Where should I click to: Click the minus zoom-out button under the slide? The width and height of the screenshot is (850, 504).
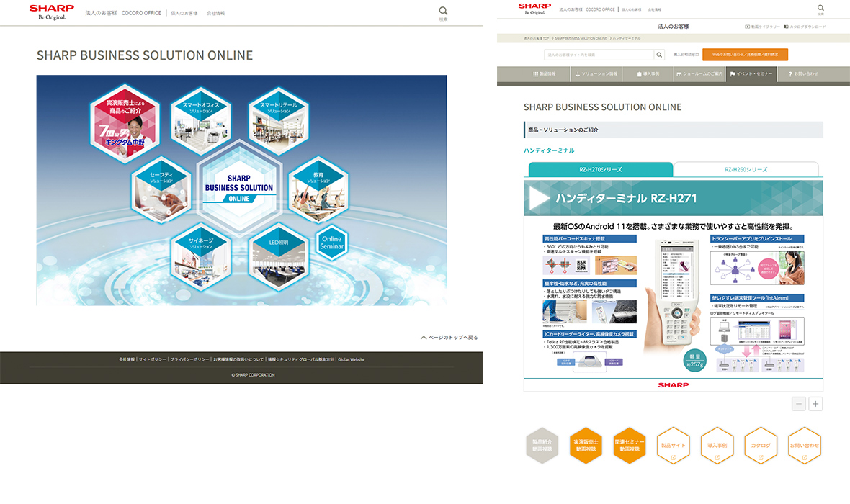799,404
